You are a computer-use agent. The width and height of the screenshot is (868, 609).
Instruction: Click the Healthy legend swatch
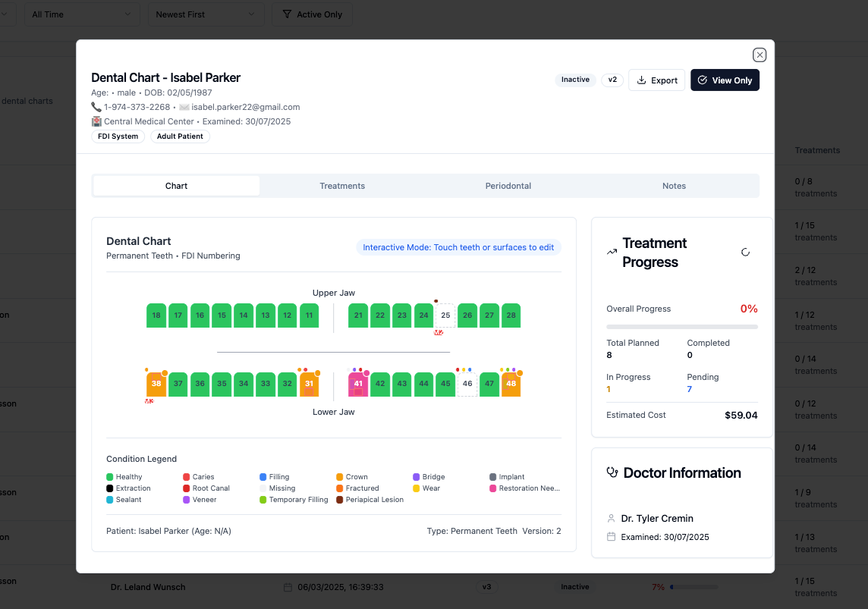[x=109, y=477]
